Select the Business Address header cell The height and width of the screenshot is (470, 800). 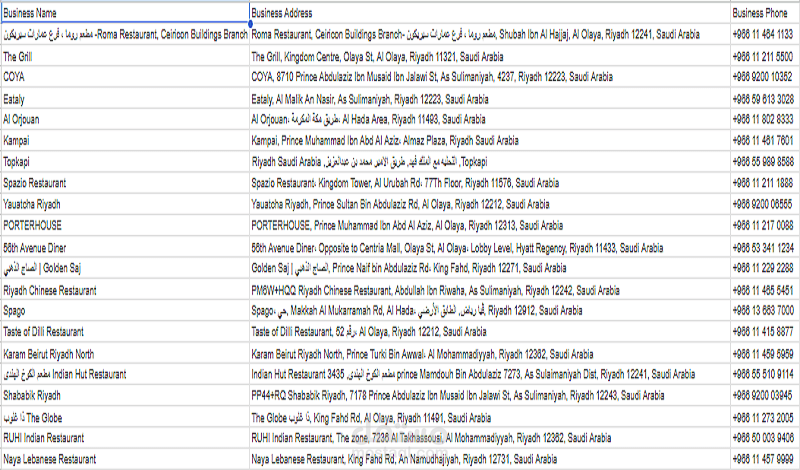tap(490, 13)
